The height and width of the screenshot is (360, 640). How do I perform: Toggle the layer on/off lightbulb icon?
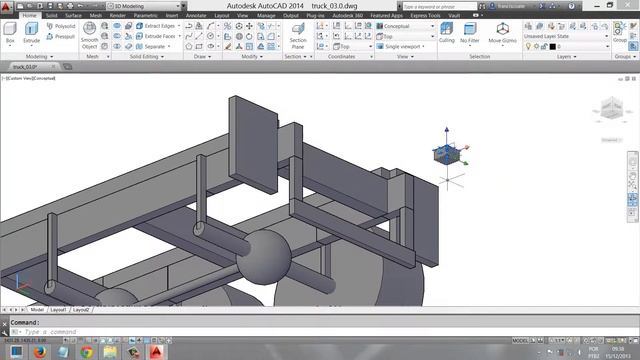(528, 47)
